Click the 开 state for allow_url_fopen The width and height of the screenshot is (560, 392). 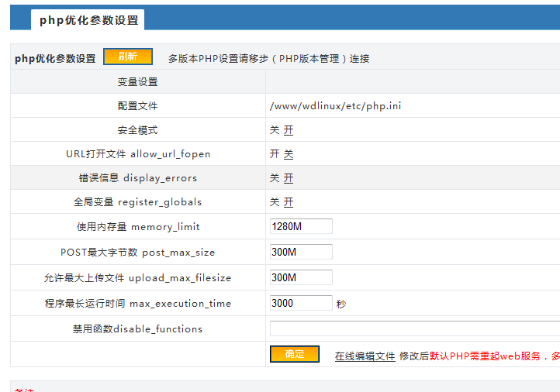[275, 154]
